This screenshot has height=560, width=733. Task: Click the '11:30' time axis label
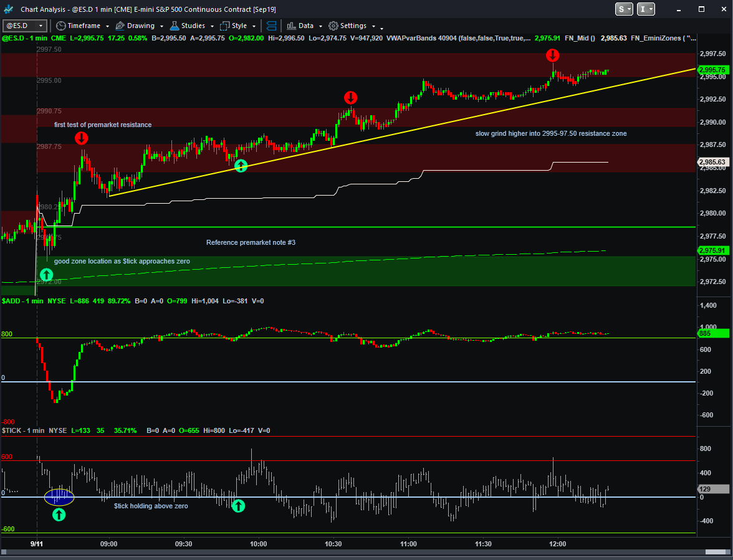(x=484, y=544)
